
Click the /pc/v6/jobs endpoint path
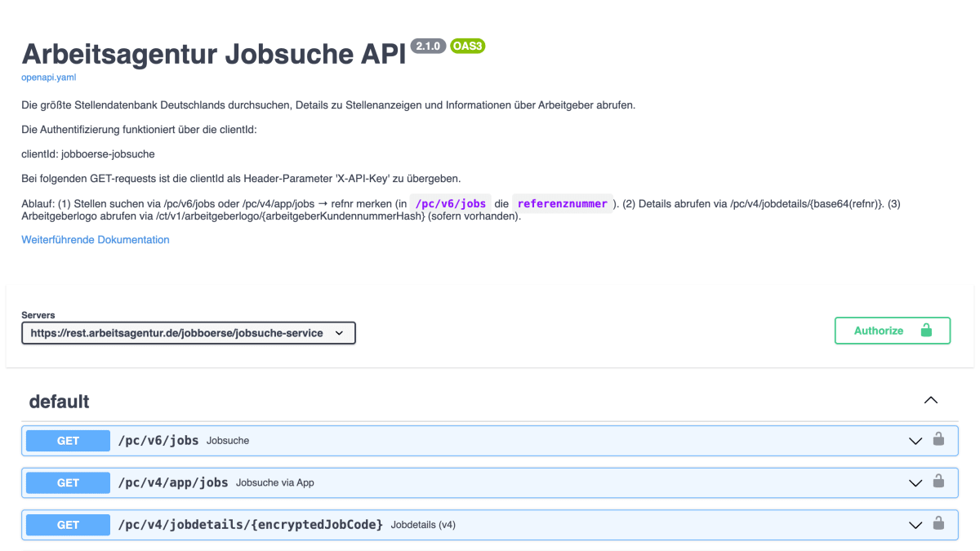(158, 441)
